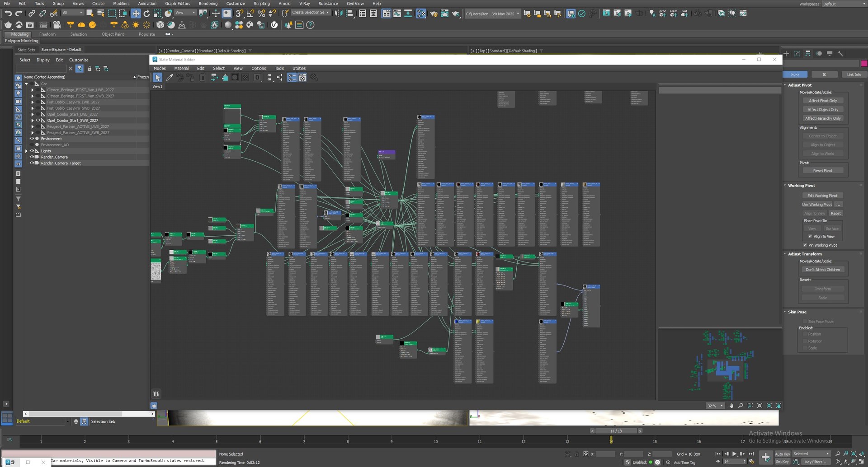Viewport: 868px width, 467px height.
Task: Collapse the Car group tree node
Action: coord(26,84)
